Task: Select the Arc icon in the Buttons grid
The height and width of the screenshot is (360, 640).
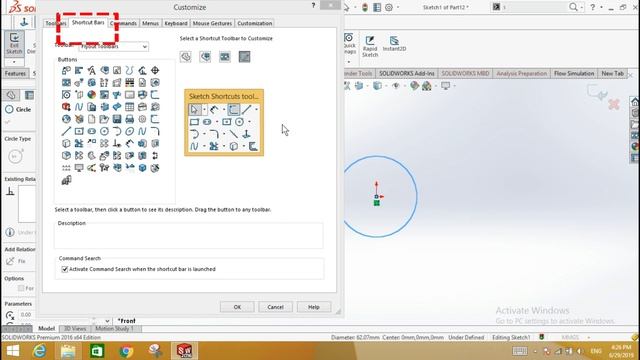Action: (x=117, y=131)
